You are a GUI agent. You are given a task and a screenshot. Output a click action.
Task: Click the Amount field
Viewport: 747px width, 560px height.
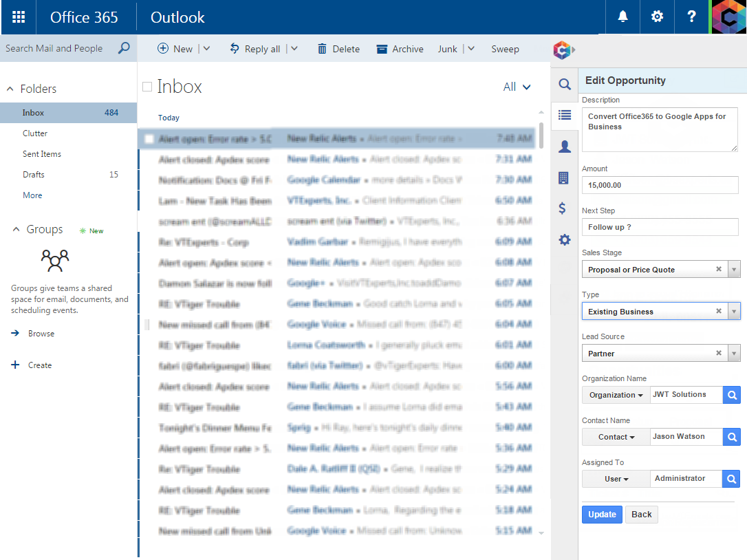660,185
